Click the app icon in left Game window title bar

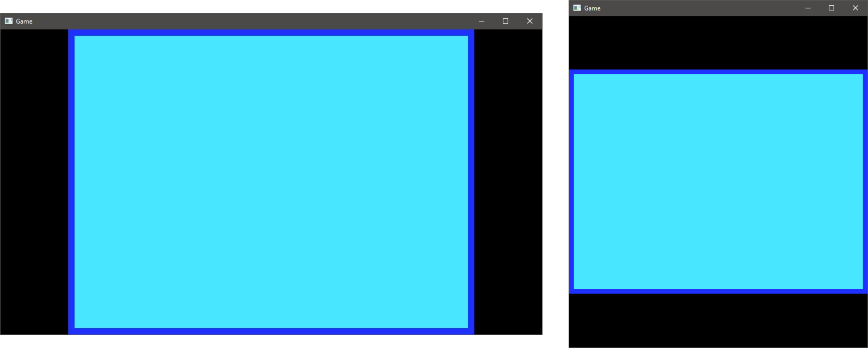coord(9,21)
